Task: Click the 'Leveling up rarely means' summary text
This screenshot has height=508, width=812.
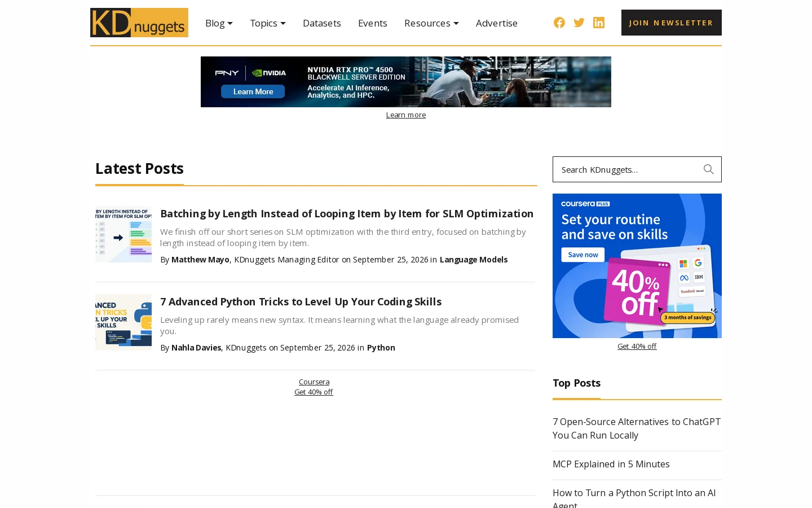Action: [x=339, y=325]
